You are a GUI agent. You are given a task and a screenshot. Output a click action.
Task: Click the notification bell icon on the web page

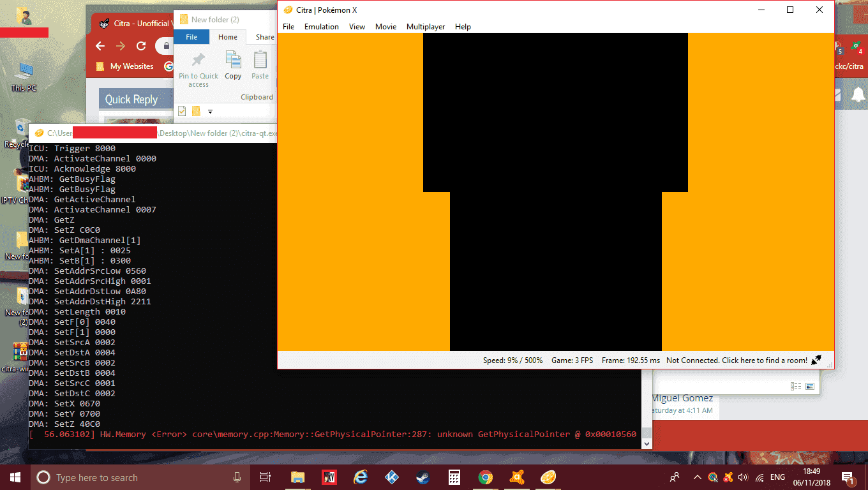pyautogui.click(x=858, y=95)
